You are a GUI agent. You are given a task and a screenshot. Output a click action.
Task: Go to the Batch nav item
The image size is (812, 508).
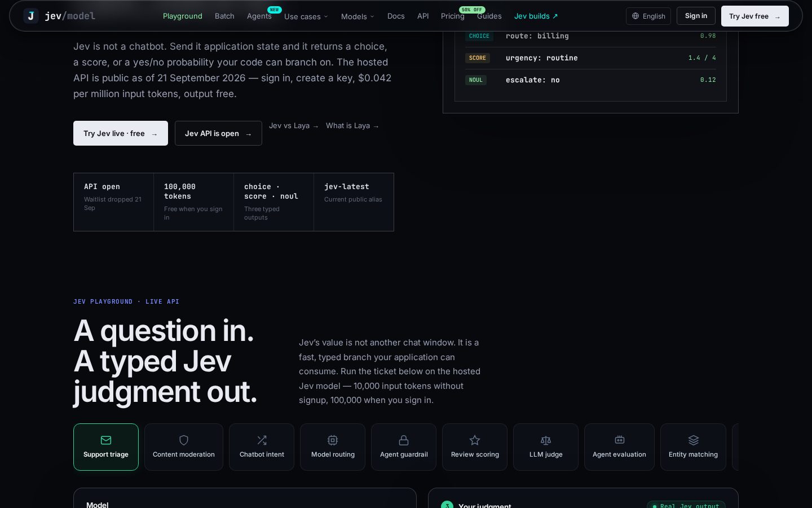point(224,16)
